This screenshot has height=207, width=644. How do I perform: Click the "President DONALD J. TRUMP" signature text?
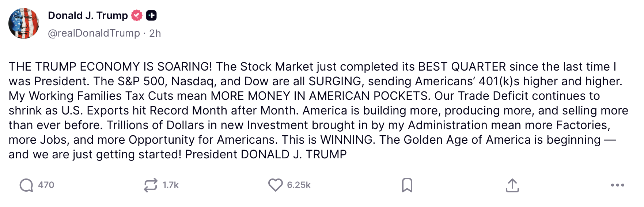coord(266,154)
